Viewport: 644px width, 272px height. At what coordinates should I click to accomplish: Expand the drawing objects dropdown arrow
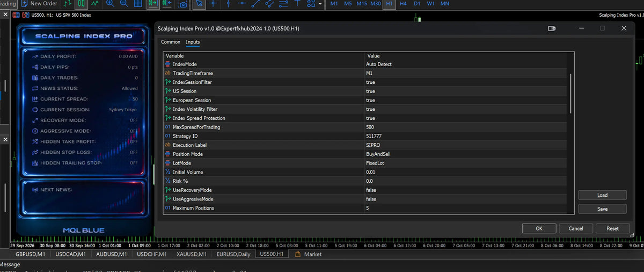pyautogui.click(x=320, y=4)
